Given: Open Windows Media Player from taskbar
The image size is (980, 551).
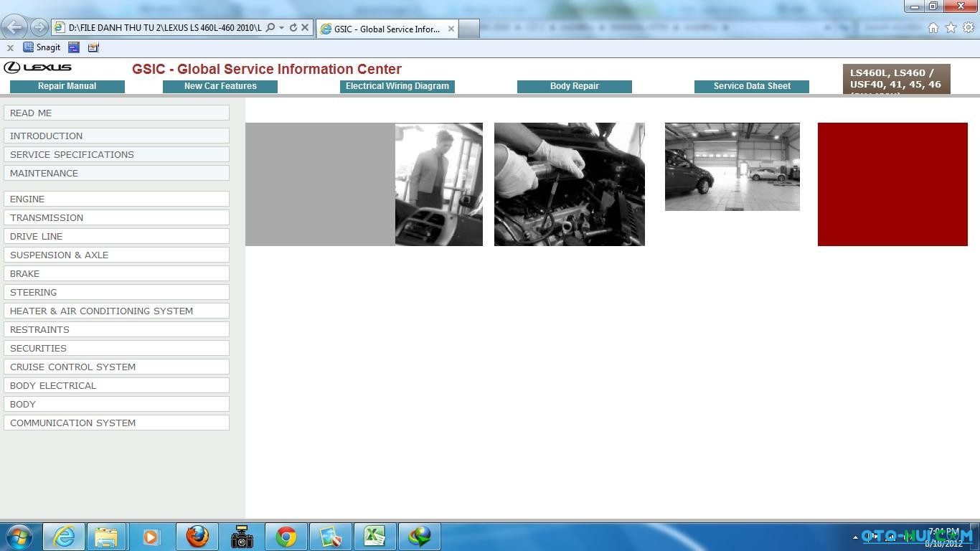Looking at the screenshot, I should click(151, 537).
